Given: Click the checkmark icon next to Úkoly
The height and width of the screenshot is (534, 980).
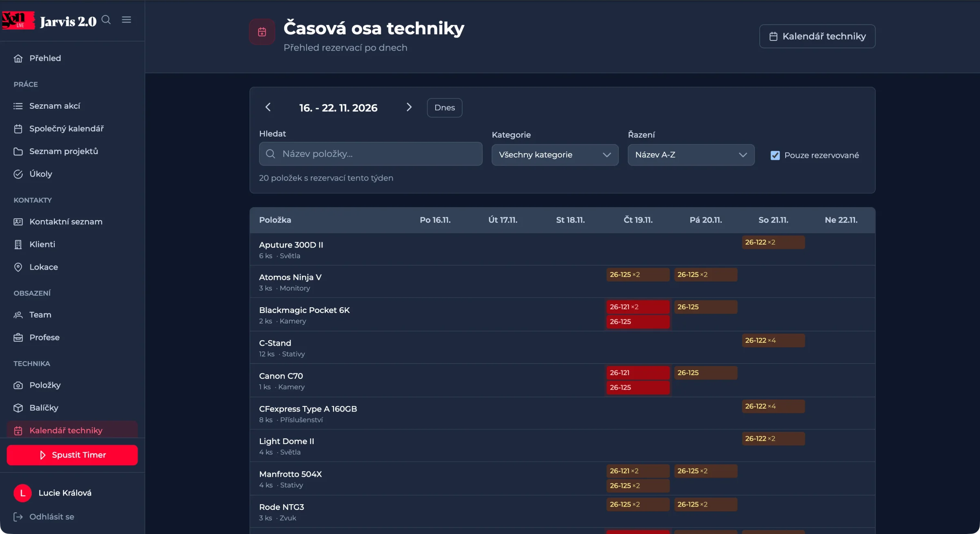Looking at the screenshot, I should [x=18, y=174].
